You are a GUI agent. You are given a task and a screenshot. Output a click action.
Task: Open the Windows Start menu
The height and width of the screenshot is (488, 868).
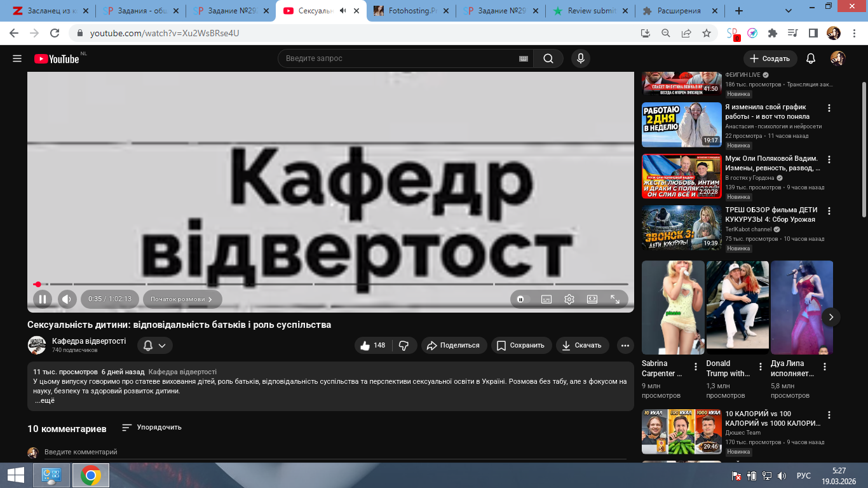16,475
